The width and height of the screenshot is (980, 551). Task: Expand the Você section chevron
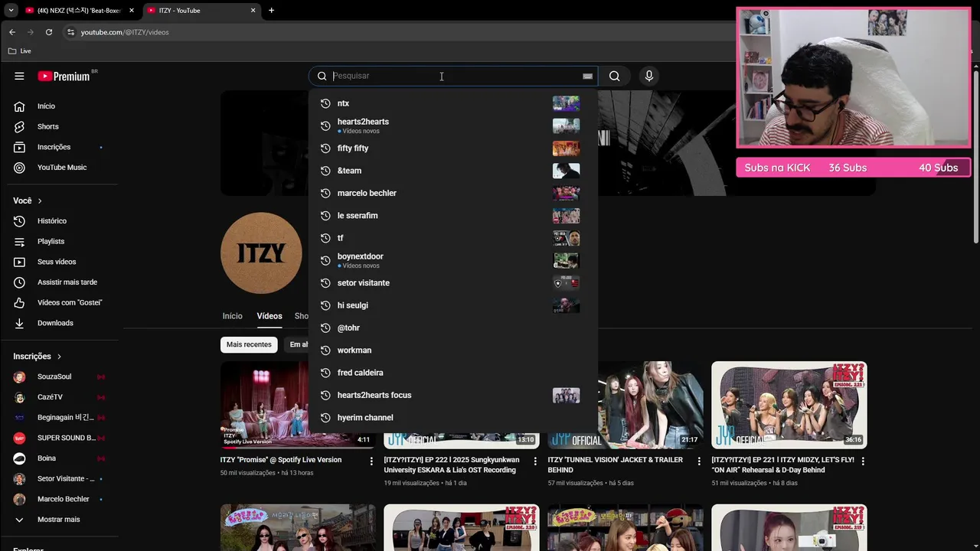[x=40, y=201]
